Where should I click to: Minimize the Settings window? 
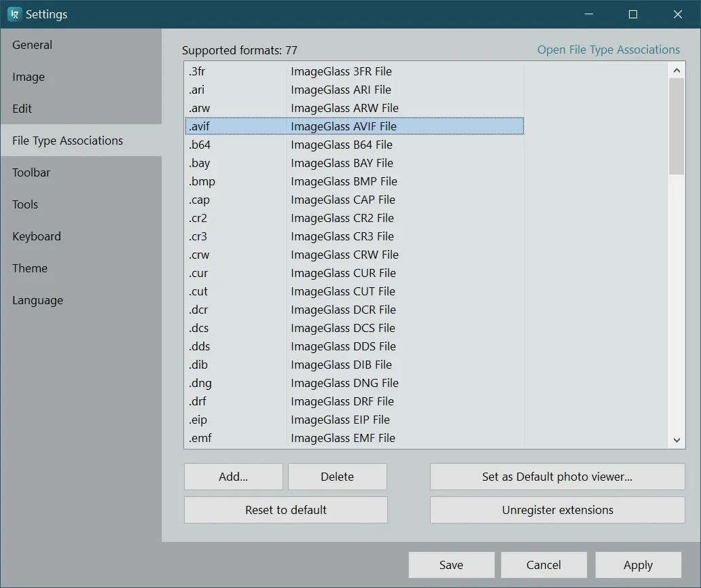[x=589, y=14]
